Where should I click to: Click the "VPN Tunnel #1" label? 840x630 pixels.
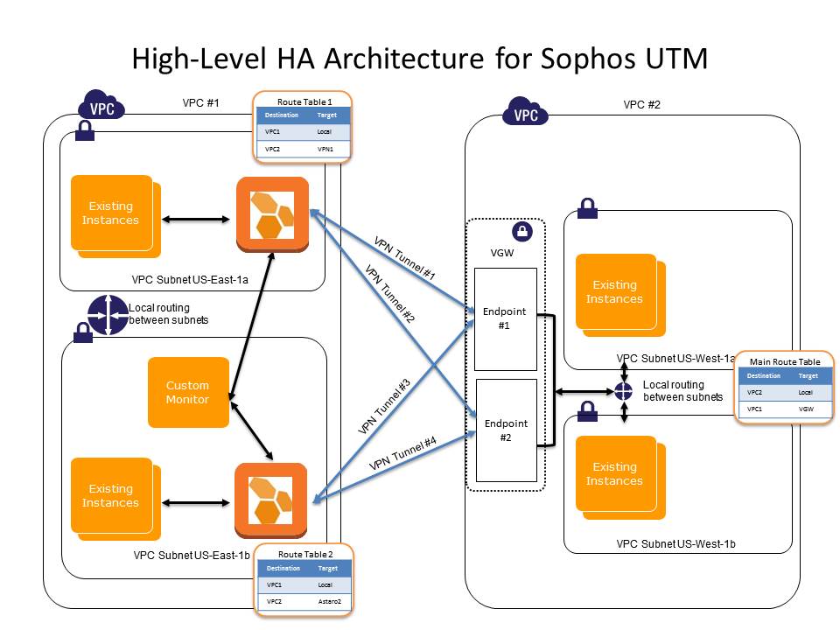[x=404, y=258]
